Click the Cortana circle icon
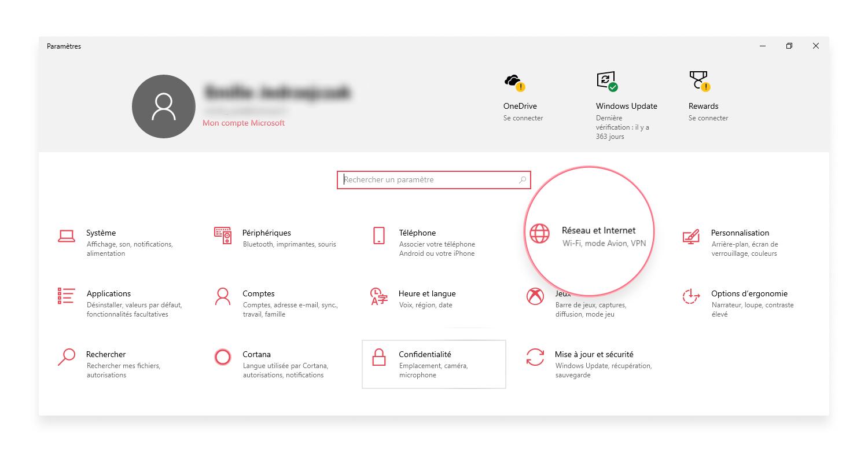Screen dimensions: 868x463 click(223, 357)
